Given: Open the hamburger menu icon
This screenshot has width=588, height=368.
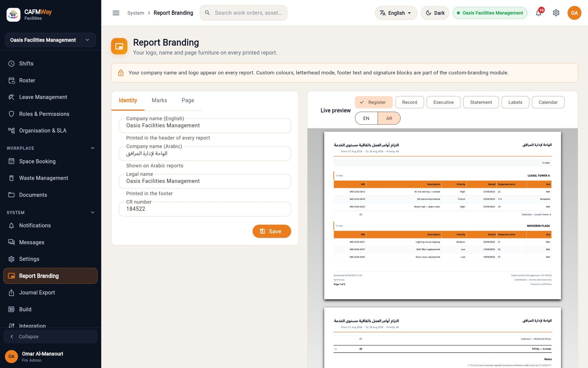Looking at the screenshot, I should pyautogui.click(x=116, y=13).
